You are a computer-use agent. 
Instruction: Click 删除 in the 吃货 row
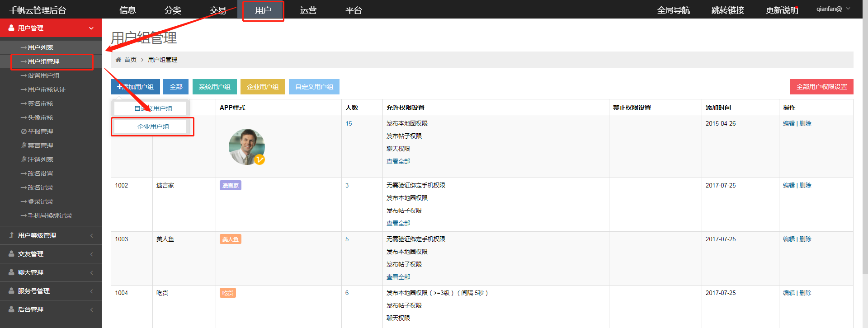point(805,293)
